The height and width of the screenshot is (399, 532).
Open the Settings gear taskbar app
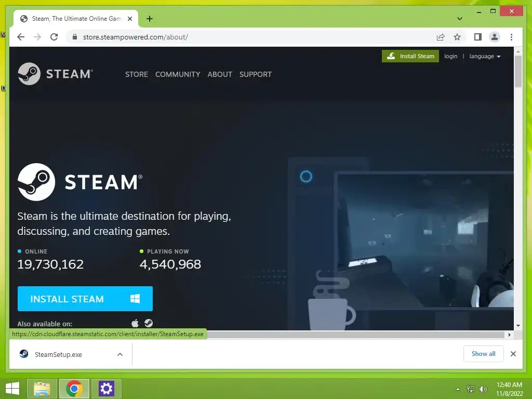tap(106, 389)
